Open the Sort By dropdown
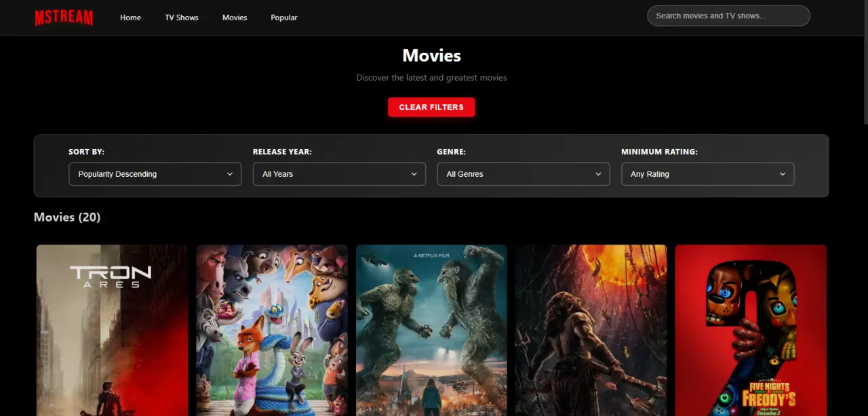Screen dimensions: 868x416 click(x=155, y=174)
